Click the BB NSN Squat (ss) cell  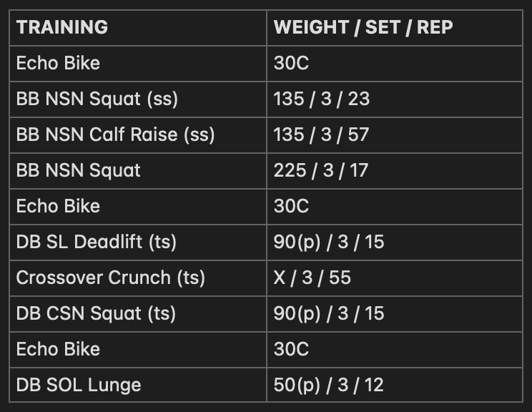click(138, 99)
